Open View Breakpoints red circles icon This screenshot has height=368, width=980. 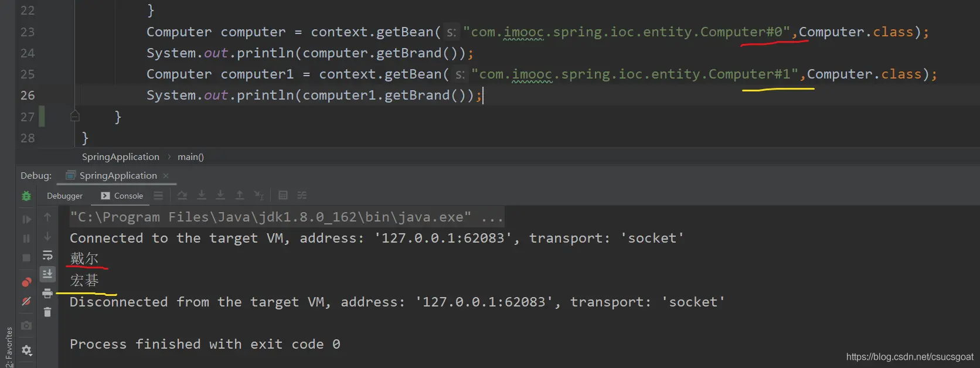point(26,282)
